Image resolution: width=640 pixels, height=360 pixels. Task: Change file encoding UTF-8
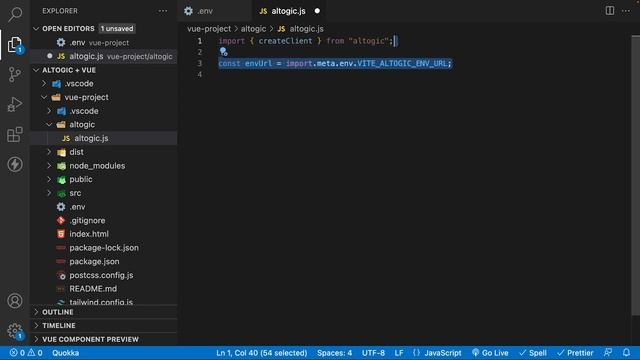[373, 353]
